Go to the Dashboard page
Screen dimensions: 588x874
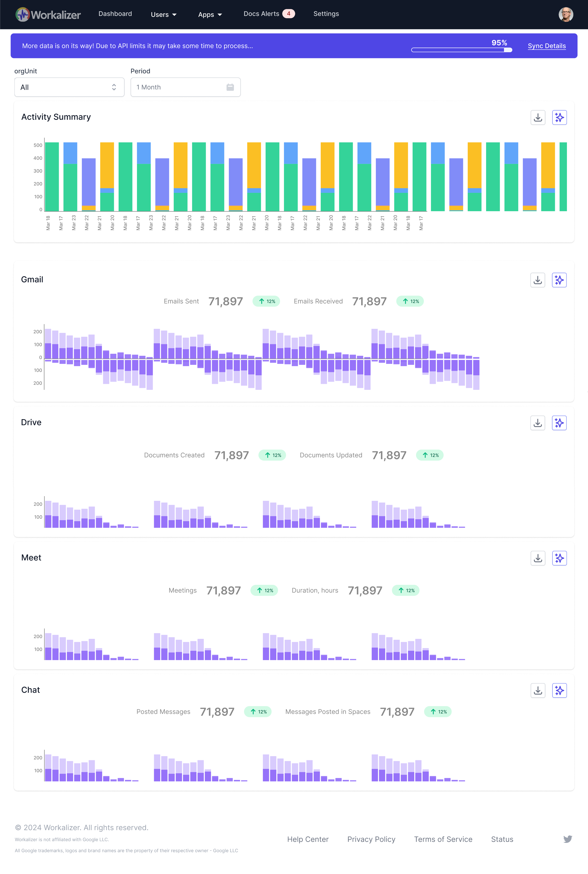[115, 13]
